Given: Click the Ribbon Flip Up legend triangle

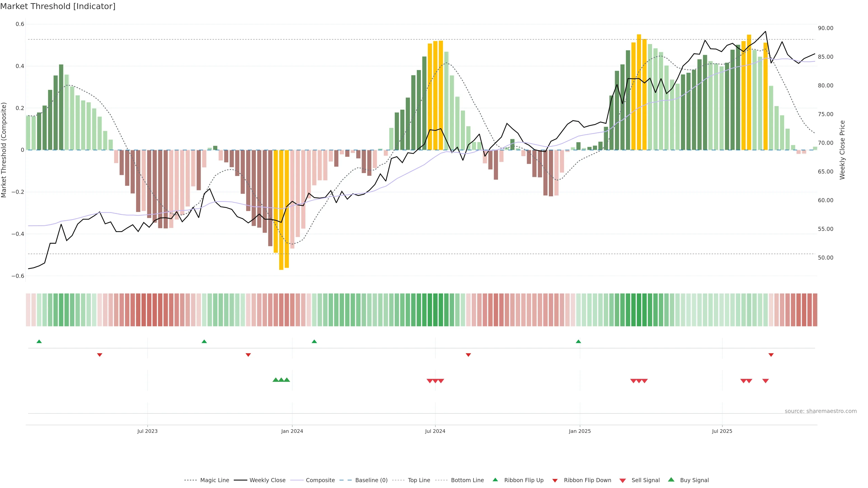Looking at the screenshot, I should (x=495, y=480).
